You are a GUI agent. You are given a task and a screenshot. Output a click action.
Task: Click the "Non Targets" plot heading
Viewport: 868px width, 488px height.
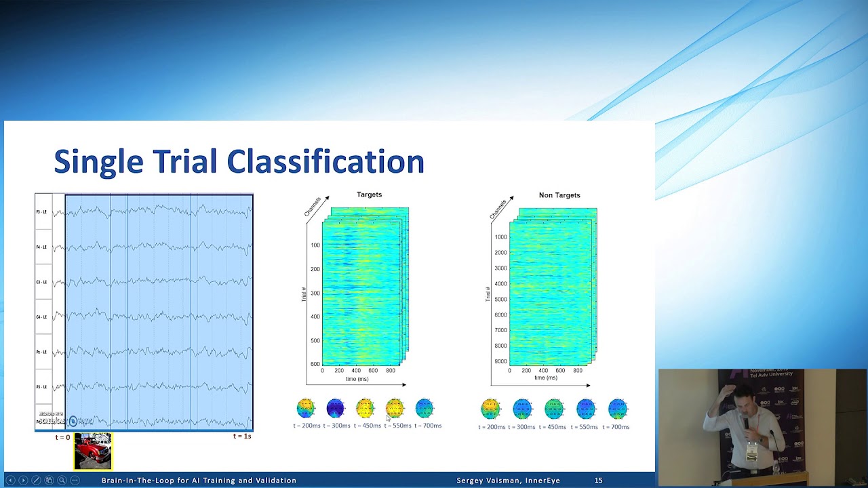point(559,195)
